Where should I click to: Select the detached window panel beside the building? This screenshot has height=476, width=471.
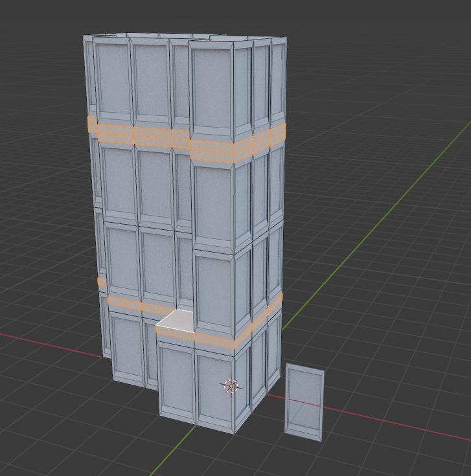[x=304, y=402]
